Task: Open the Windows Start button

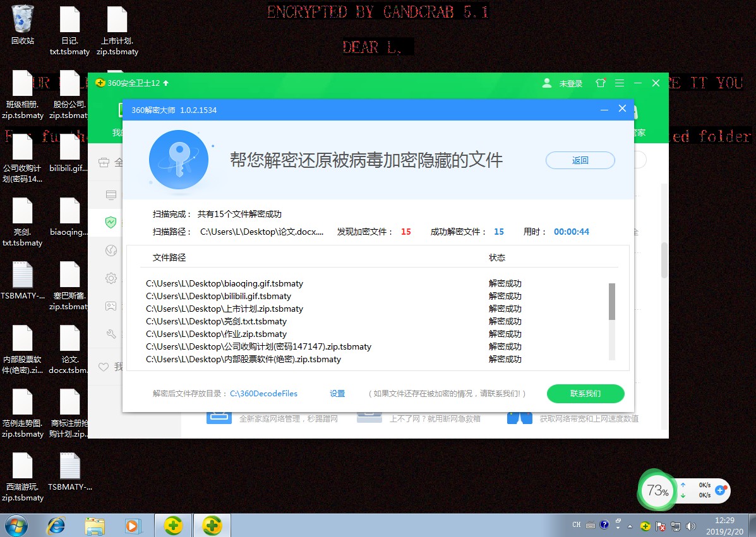Action: [x=16, y=526]
